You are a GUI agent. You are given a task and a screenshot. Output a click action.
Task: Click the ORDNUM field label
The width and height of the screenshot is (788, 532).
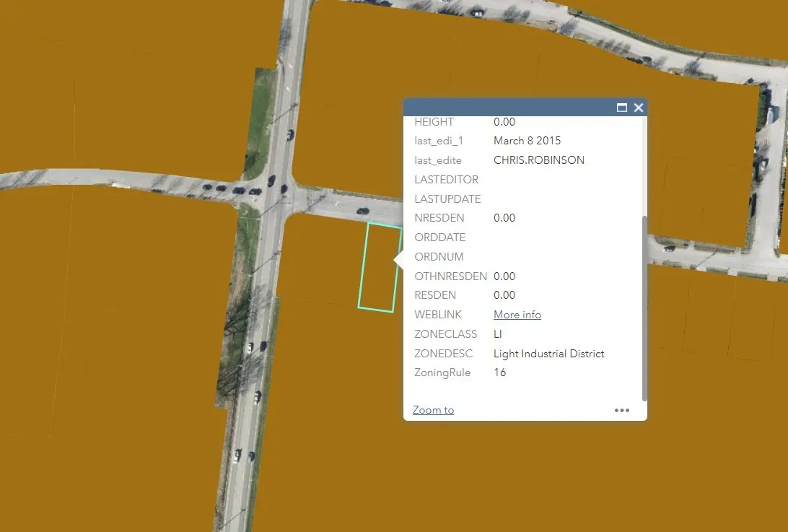click(439, 257)
